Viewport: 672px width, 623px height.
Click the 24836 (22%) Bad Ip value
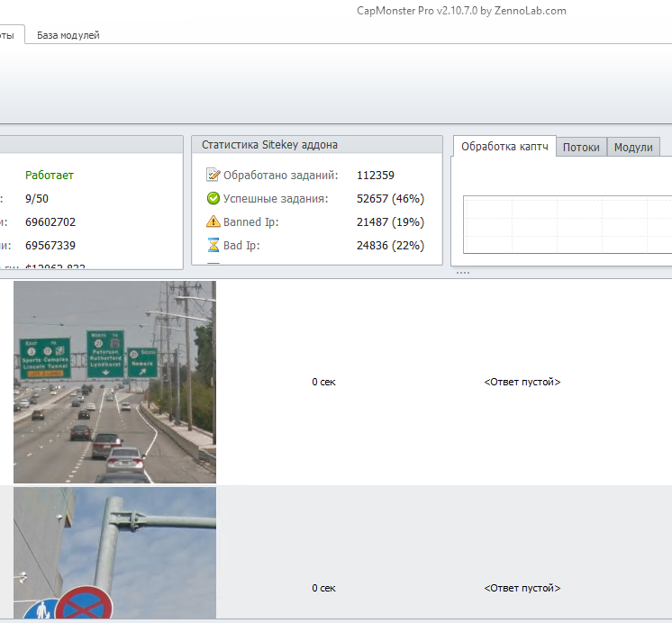pos(390,246)
